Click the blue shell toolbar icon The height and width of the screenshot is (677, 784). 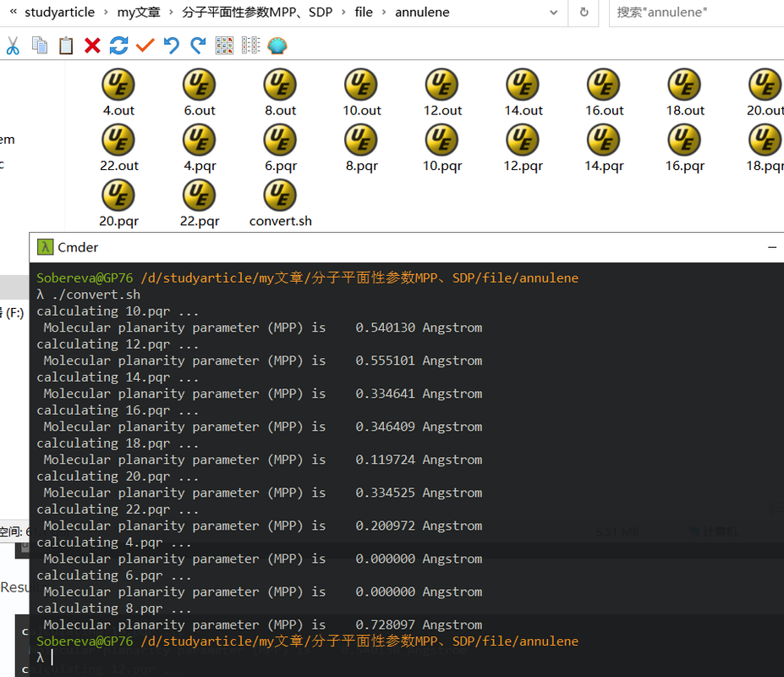277,46
